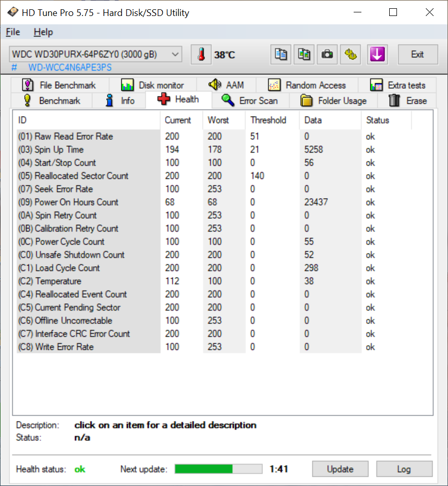This screenshot has height=486, width=448.
Task: Open options with the yellow gears icon
Action: point(351,55)
